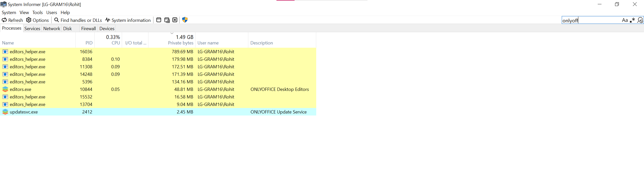Sort by the Name column header
Image resolution: width=644 pixels, height=175 pixels.
[38, 40]
